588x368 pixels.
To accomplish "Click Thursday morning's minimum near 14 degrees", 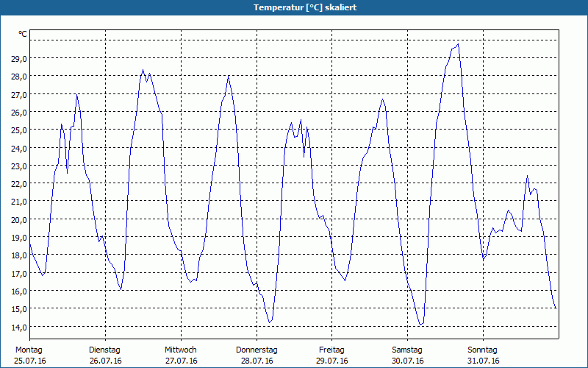I will click(270, 322).
